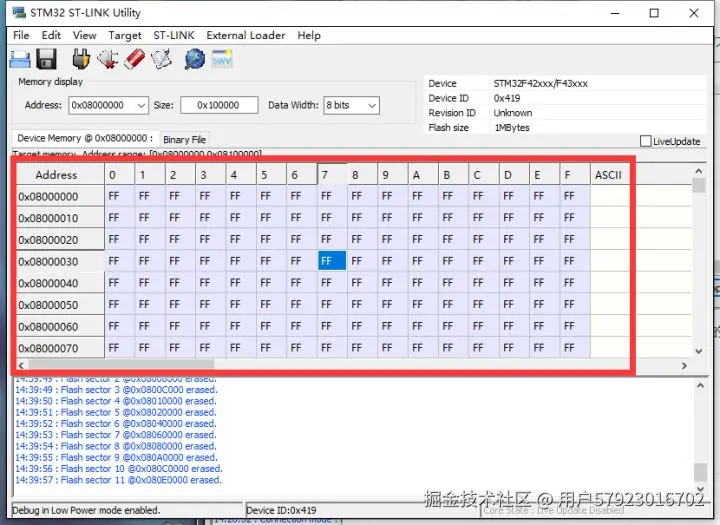Click the Full chip erase eraser icon
The width and height of the screenshot is (720, 525).
135,59
